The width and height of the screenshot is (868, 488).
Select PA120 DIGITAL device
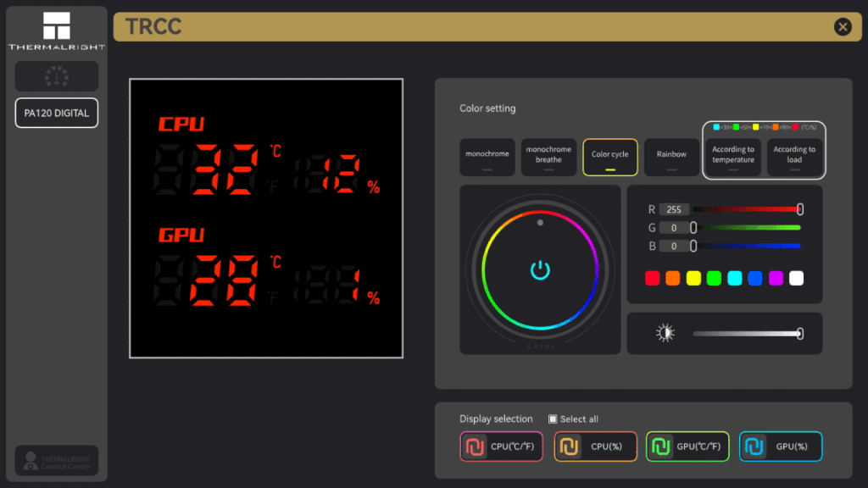click(x=57, y=113)
